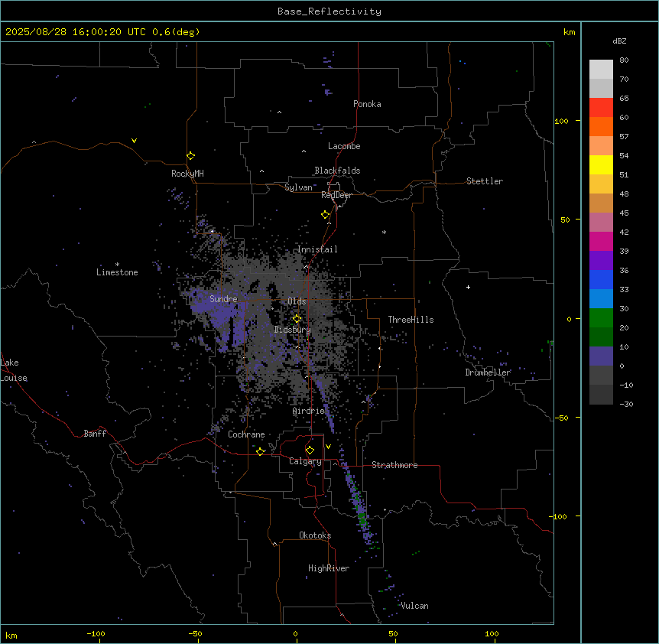Click the Okotoks label
659x644 pixels.
(x=315, y=535)
